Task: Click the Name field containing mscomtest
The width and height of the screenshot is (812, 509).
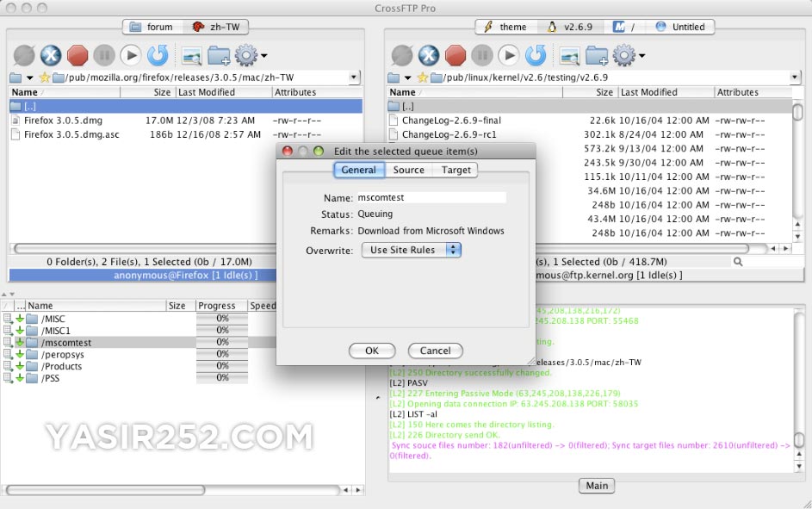Action: click(431, 198)
